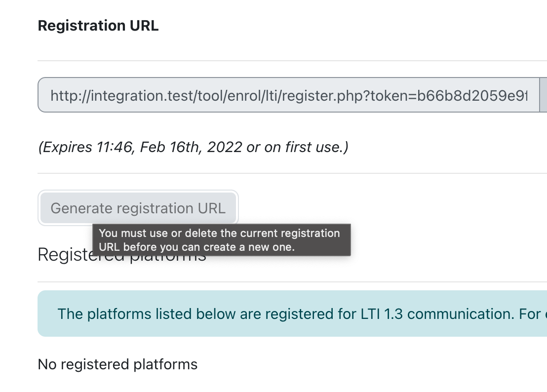Click the copy button beside the URL field
The width and height of the screenshot is (547, 392).
point(543,95)
